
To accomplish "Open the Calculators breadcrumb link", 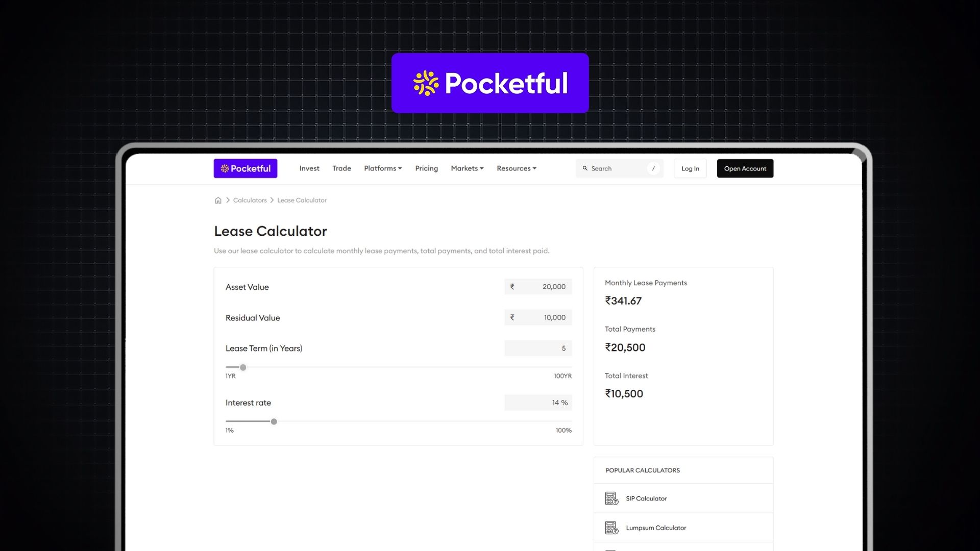I will (250, 201).
